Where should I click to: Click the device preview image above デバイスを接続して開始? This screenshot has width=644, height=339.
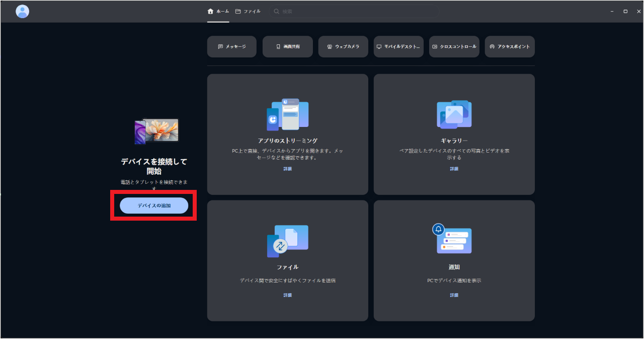pyautogui.click(x=155, y=130)
